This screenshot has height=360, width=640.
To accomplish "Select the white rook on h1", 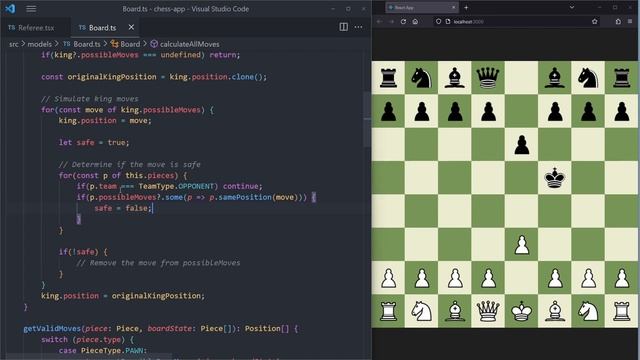I will (621, 311).
